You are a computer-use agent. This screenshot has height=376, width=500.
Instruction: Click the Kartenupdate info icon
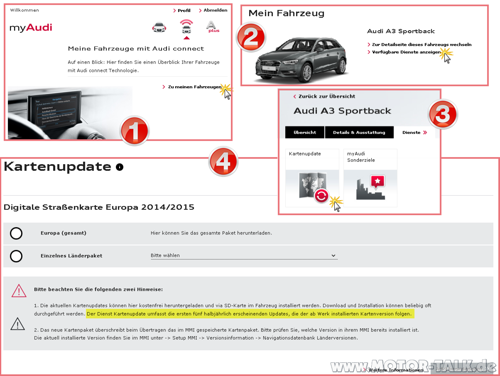(119, 167)
